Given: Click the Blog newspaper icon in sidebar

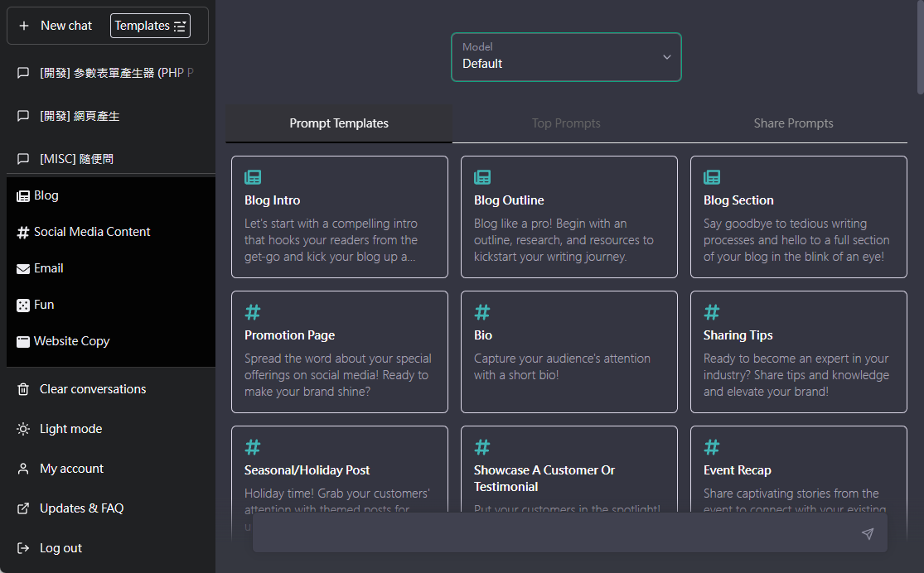Looking at the screenshot, I should coord(23,196).
